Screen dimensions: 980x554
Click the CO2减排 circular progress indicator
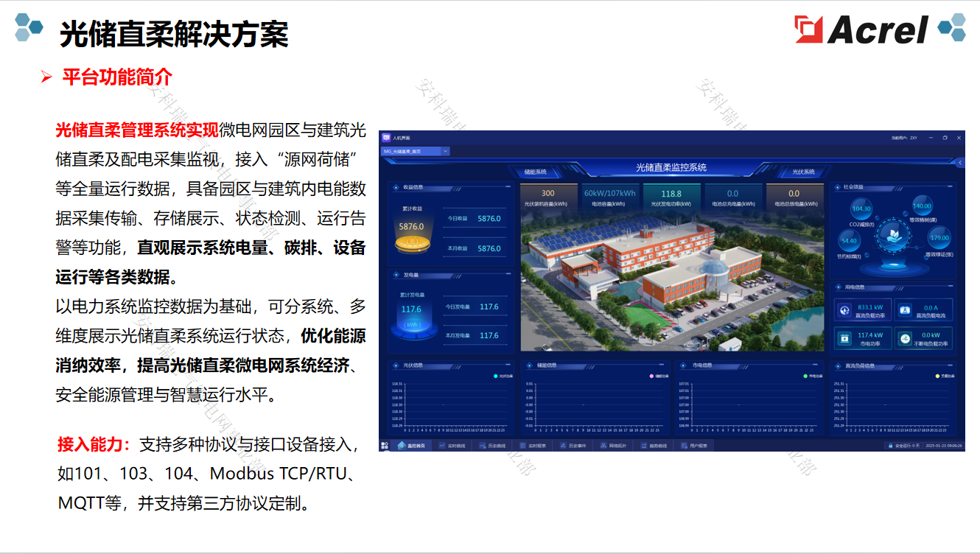[861, 208]
